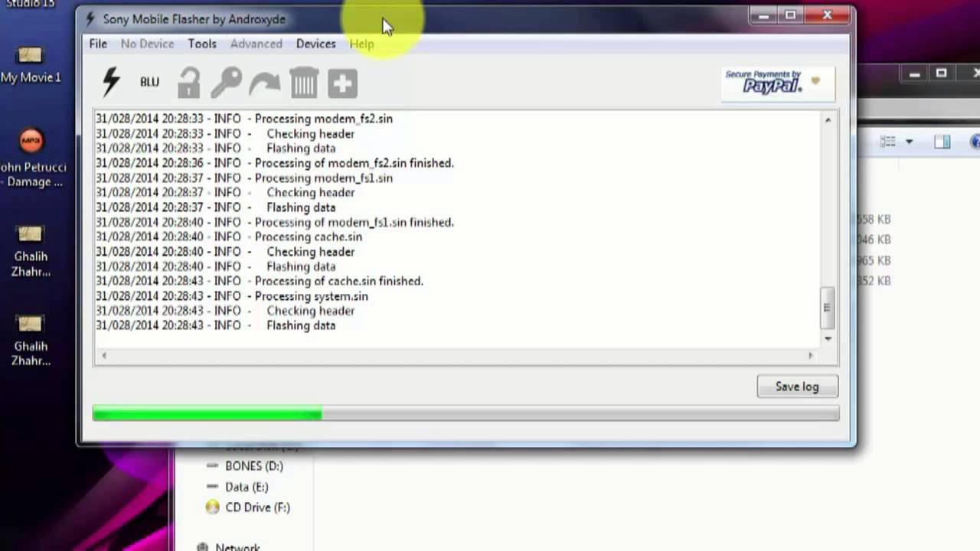Click the log horizontal scroll left arrow
Image resolution: width=980 pixels, height=551 pixels.
click(104, 355)
